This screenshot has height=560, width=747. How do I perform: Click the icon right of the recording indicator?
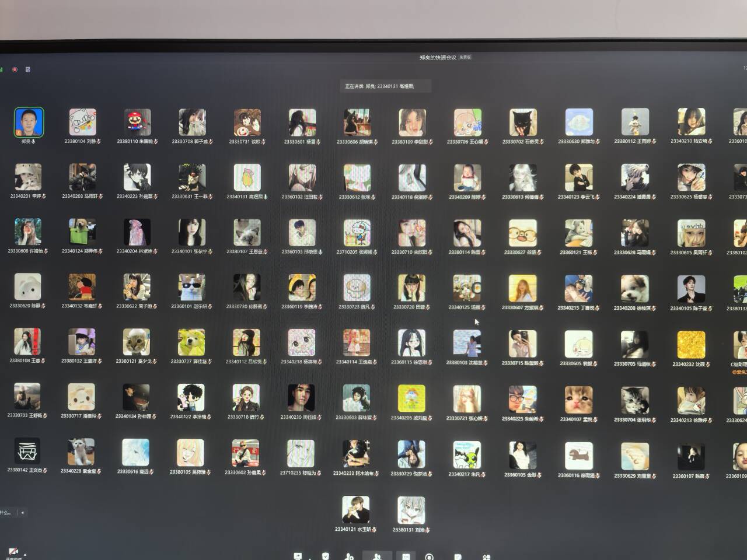pos(27,69)
